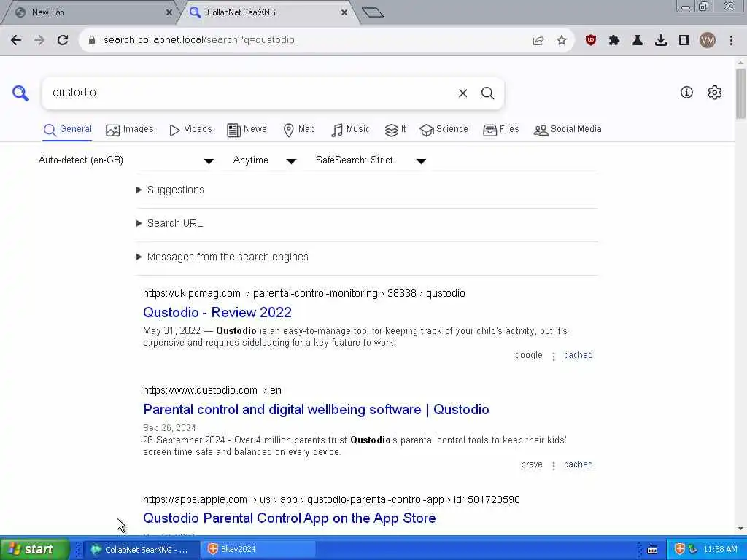Open cached link for pcmag result
The width and height of the screenshot is (747, 560).
pyautogui.click(x=578, y=355)
